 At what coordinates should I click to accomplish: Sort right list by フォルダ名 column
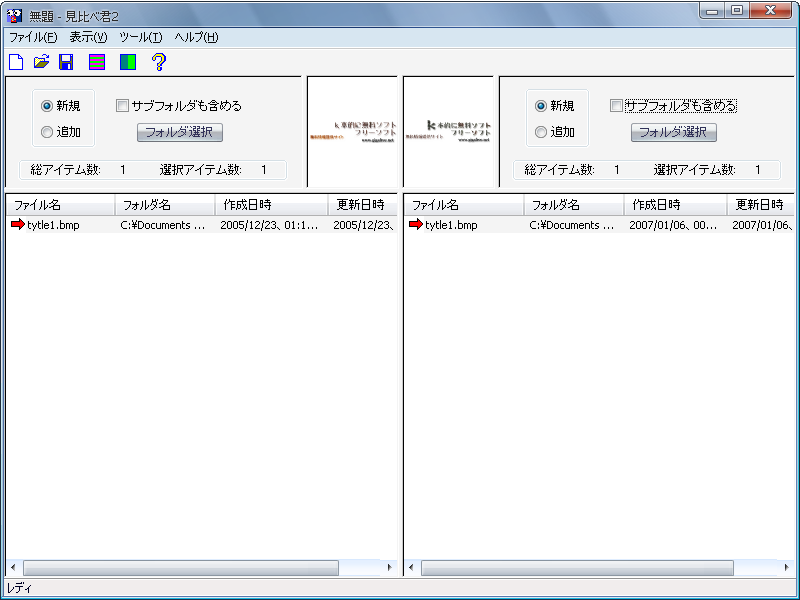click(x=574, y=205)
